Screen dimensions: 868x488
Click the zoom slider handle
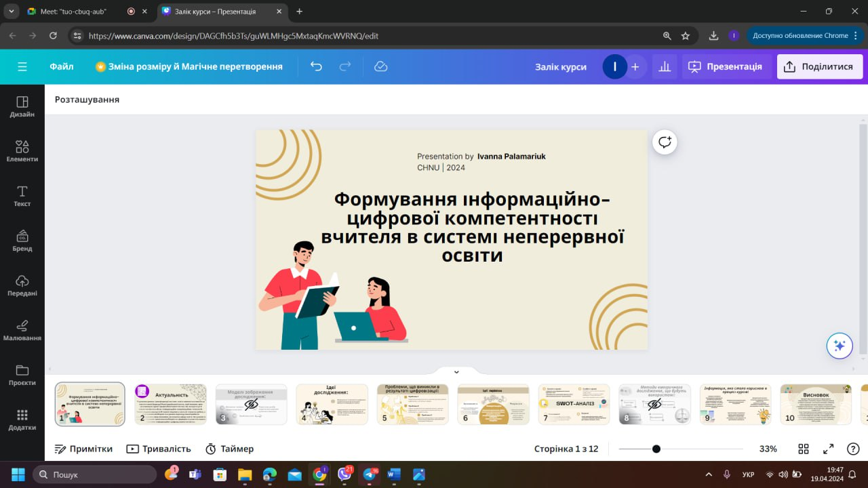coord(656,449)
